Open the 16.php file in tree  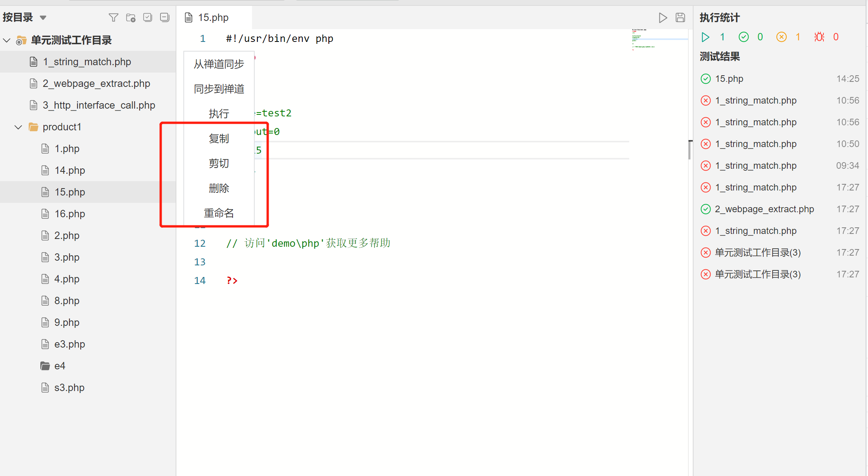tap(69, 214)
